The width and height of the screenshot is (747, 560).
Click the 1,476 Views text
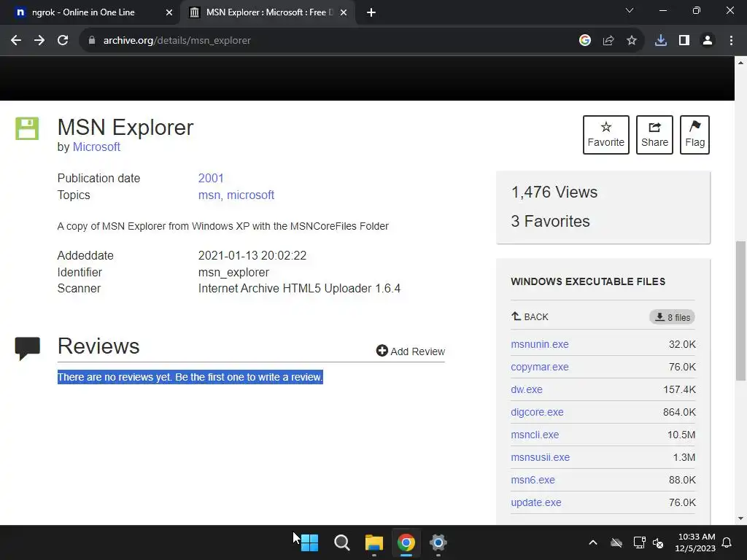(554, 192)
